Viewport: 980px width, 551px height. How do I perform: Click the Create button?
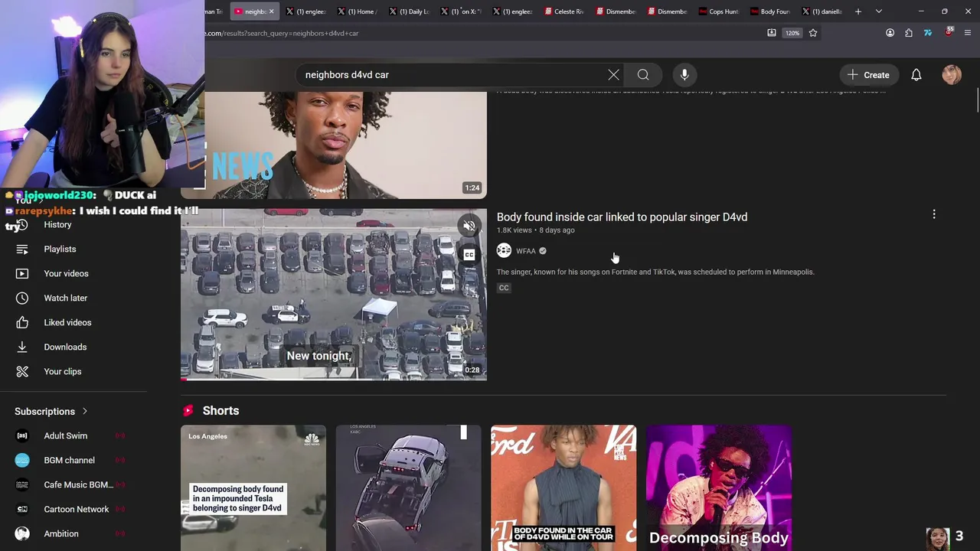coord(868,75)
